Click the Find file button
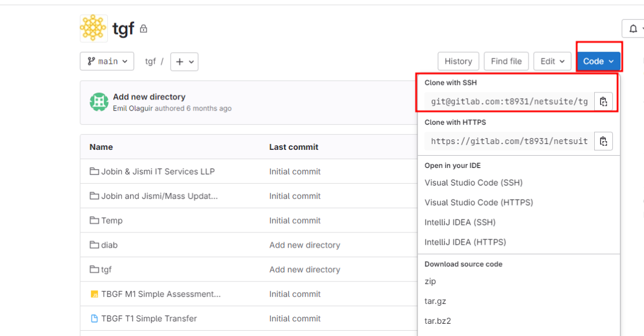This screenshot has height=336, width=644. (506, 61)
